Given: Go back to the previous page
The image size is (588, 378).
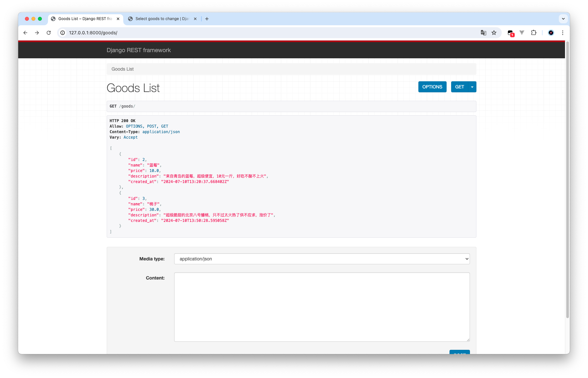Looking at the screenshot, I should point(25,33).
